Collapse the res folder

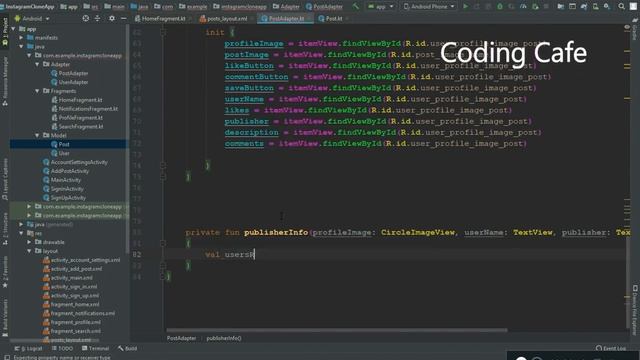point(21,233)
